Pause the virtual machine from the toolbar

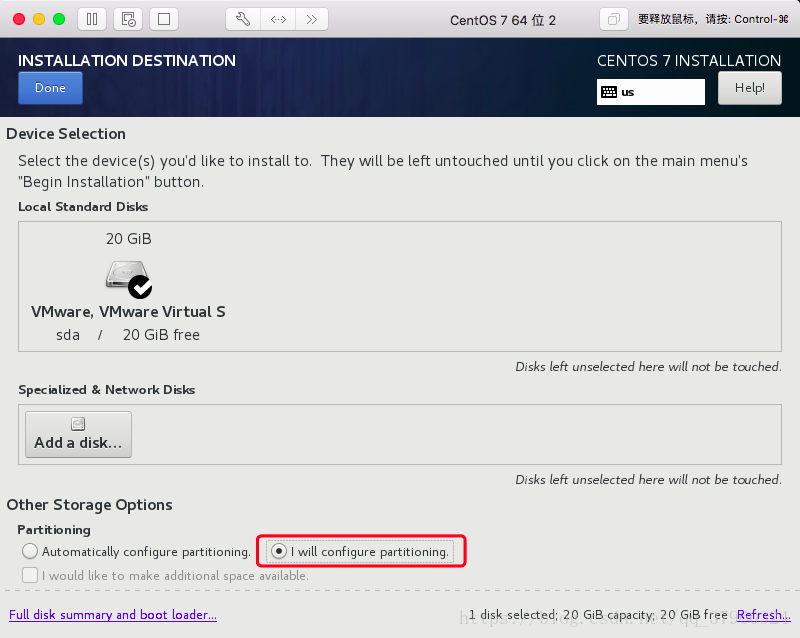click(92, 19)
